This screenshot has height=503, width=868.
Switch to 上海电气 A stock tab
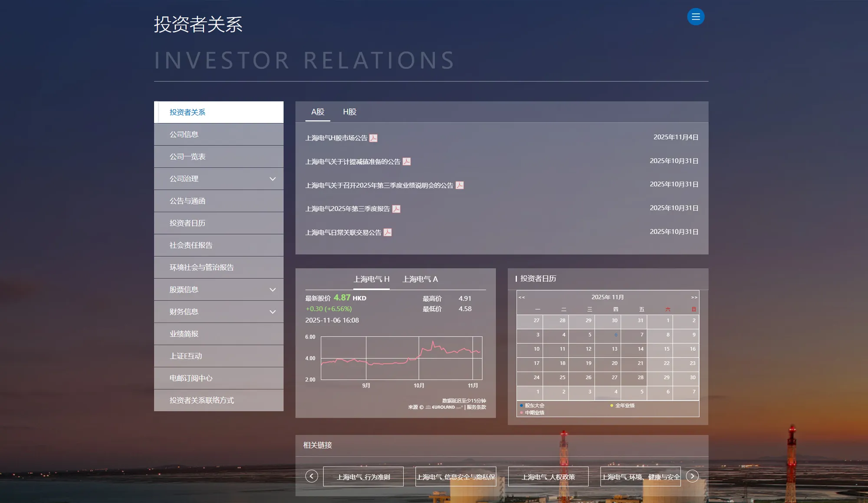(420, 279)
